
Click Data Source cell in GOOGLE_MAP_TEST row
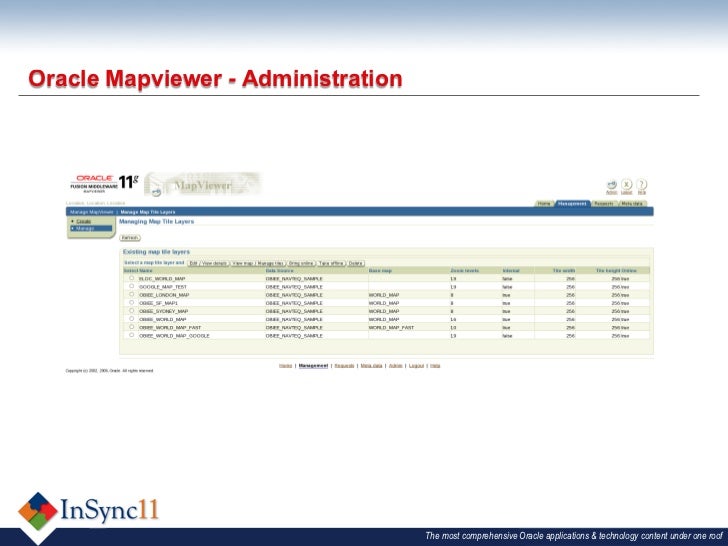pyautogui.click(x=294, y=287)
